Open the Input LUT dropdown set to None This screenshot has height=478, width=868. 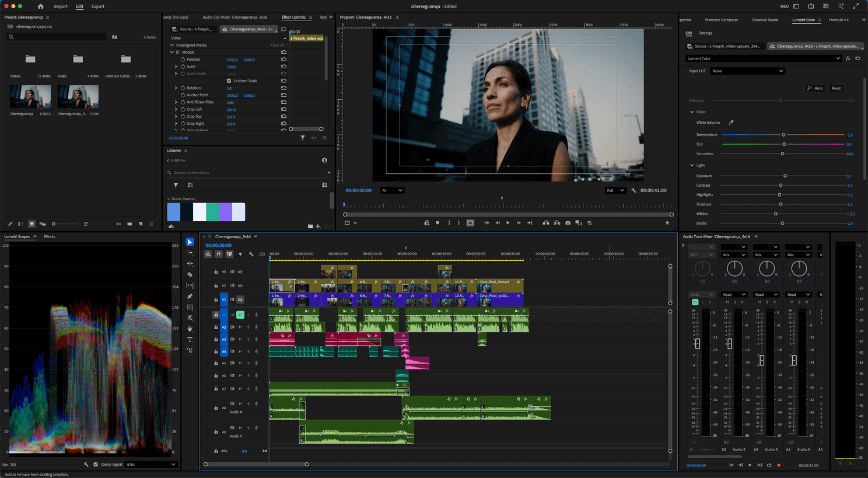748,71
